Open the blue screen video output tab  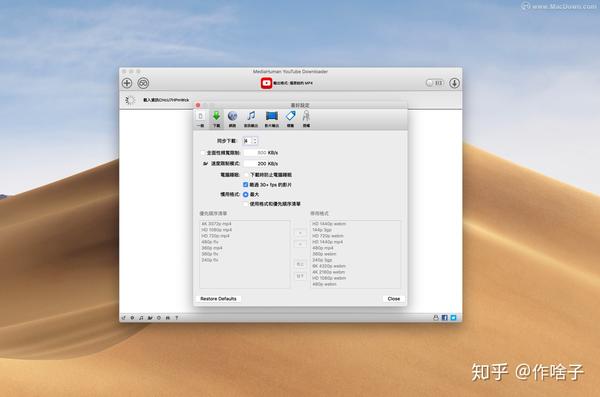(x=272, y=119)
